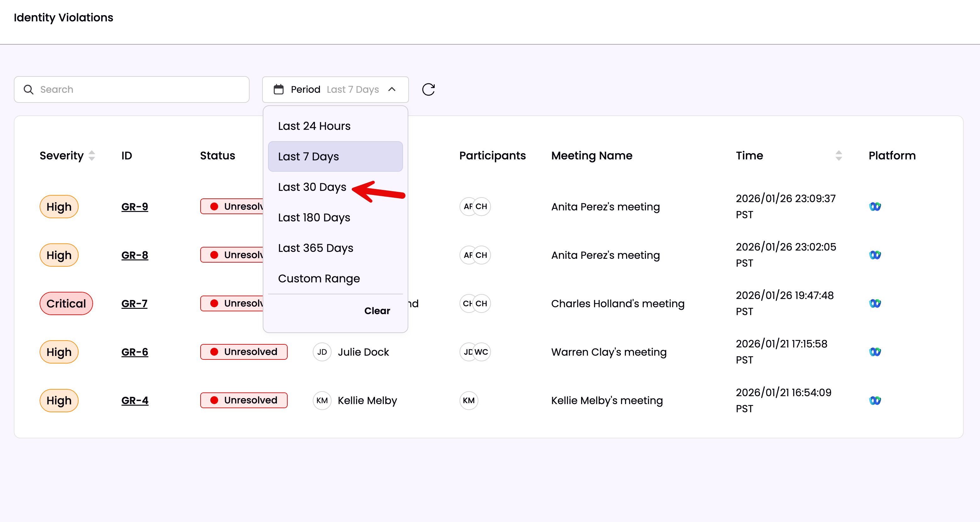
Task: Click the Time column sort arrows
Action: [x=839, y=156]
